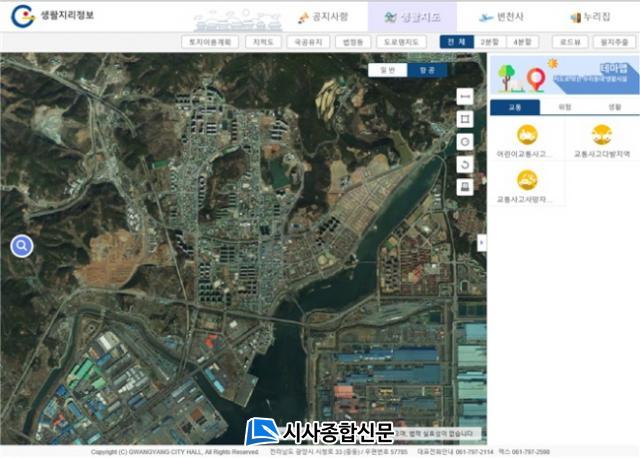Toggle the 지적도 map layer
This screenshot has height=458, width=640.
click(263, 43)
